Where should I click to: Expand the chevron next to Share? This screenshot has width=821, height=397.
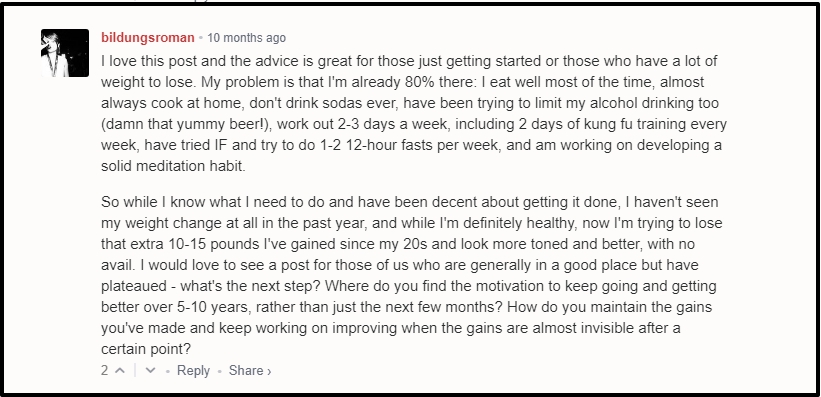tap(269, 371)
